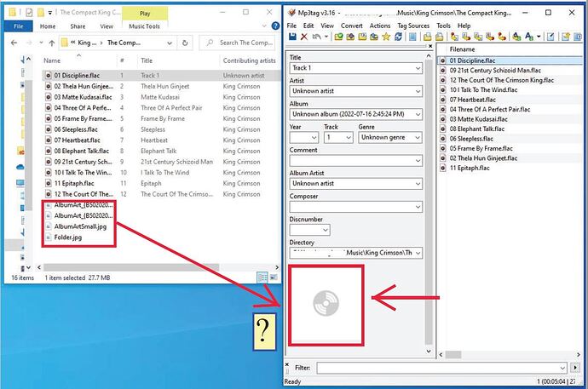Click Change directory folder icon with green check
This screenshot has height=389, width=588.
[x=338, y=37]
